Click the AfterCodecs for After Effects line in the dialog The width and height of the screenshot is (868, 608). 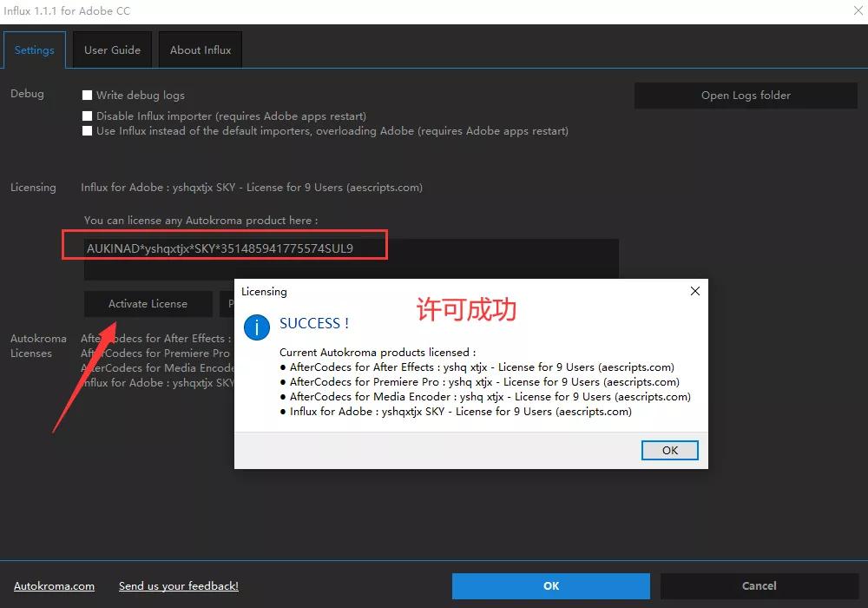477,367
